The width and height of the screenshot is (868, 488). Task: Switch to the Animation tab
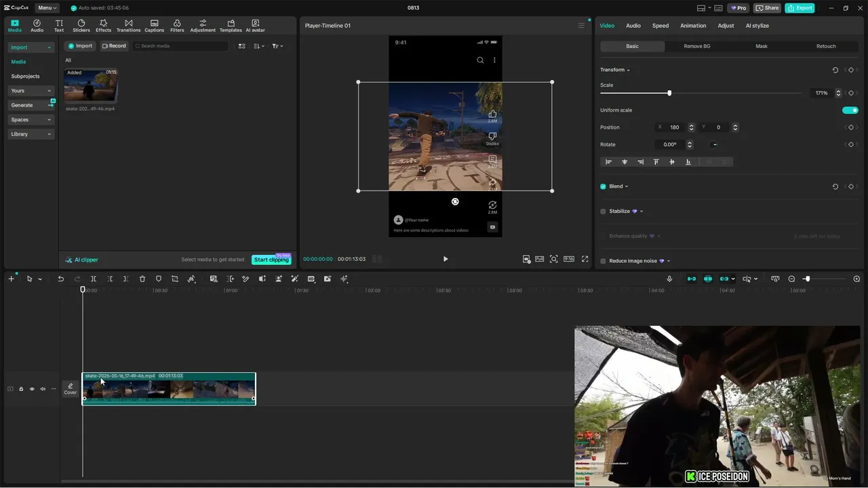(x=693, y=26)
